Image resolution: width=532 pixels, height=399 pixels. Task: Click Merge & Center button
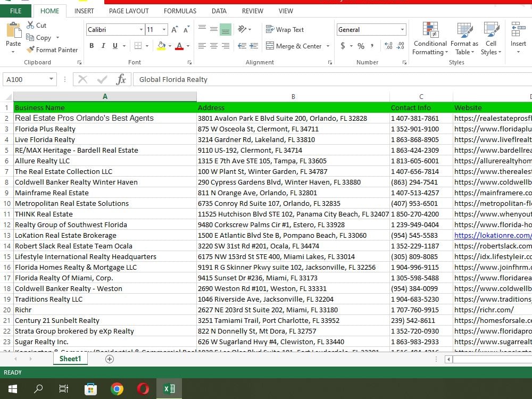pos(294,46)
